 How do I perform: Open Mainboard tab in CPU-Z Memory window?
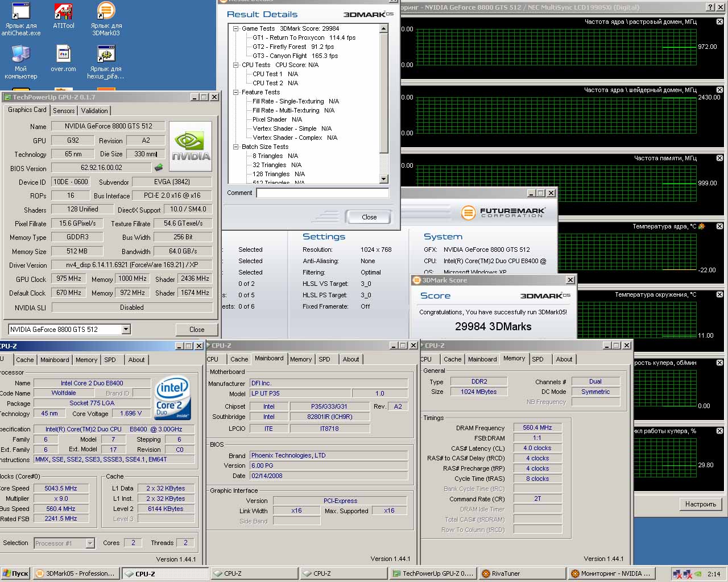pyautogui.click(x=482, y=359)
